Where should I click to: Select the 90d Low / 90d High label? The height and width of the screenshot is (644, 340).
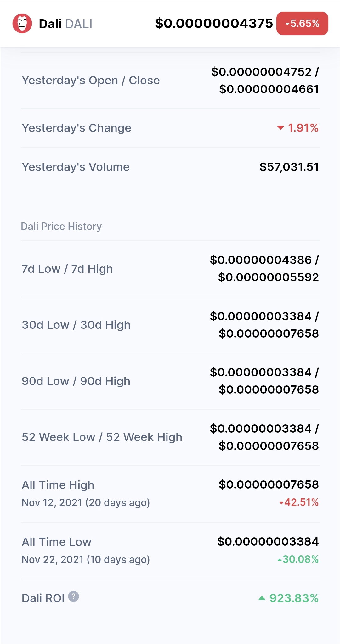tap(76, 381)
